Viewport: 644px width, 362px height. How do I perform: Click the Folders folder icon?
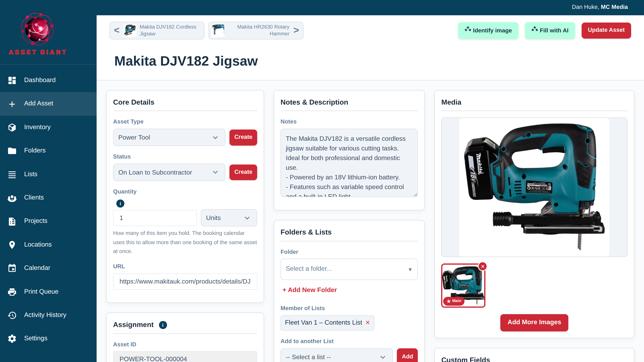tap(12, 151)
